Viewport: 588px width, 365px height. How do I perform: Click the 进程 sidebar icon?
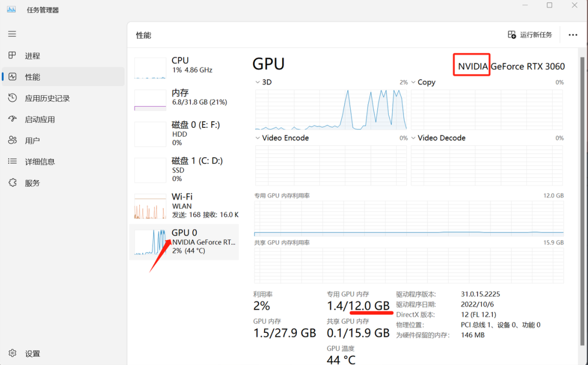[12, 55]
